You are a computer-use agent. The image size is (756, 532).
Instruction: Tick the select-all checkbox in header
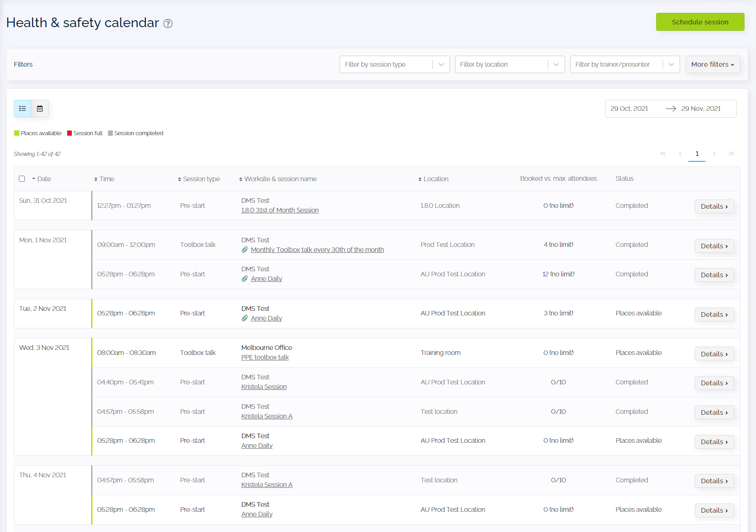point(22,178)
